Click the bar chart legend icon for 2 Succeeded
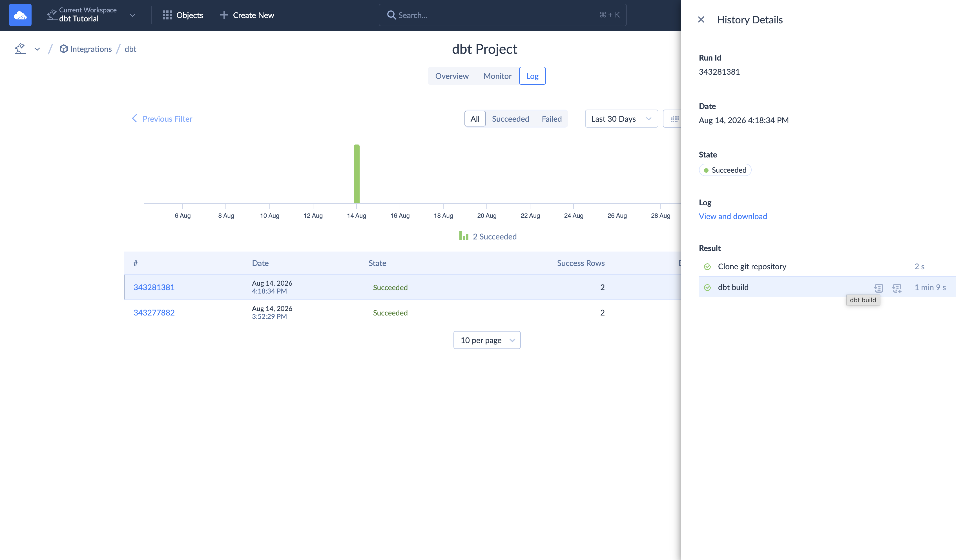This screenshot has width=974, height=560. (x=464, y=236)
